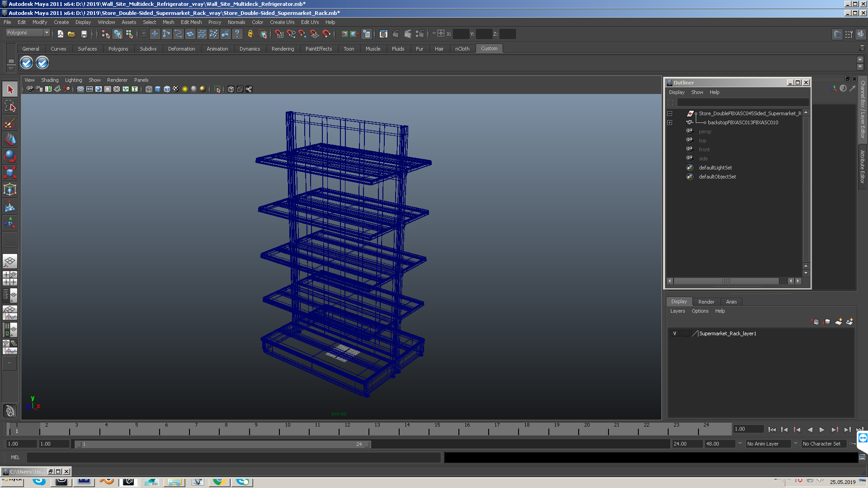Click first checkmark shelf button in Custom shelf
This screenshot has width=868, height=488.
click(27, 63)
